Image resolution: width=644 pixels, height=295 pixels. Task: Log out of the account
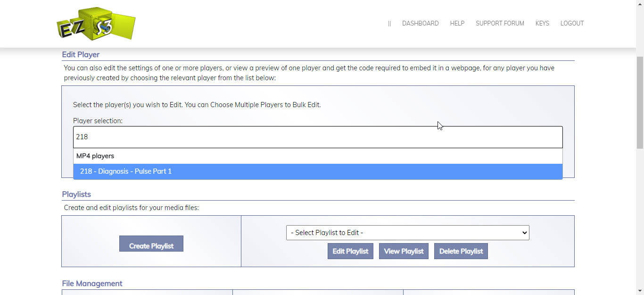tap(572, 23)
